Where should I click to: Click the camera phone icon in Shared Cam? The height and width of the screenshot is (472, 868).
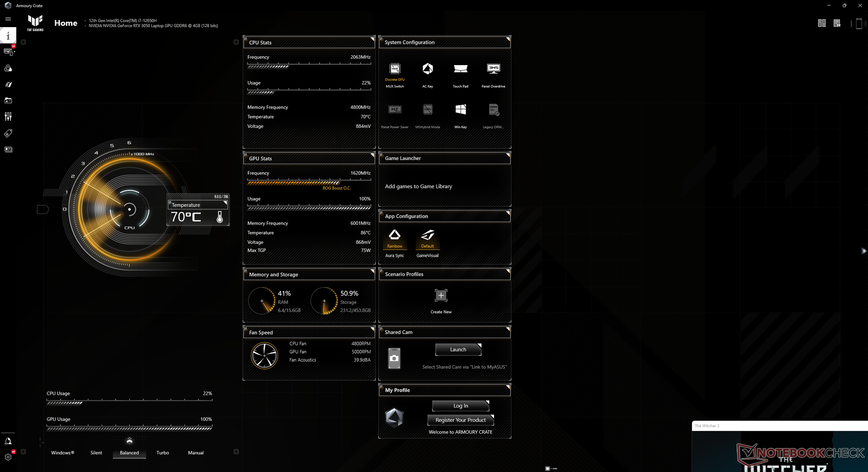pyautogui.click(x=394, y=358)
